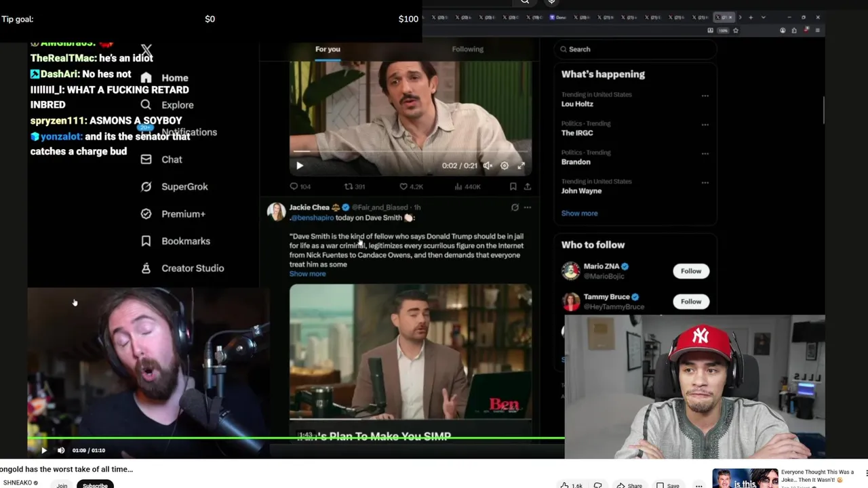Open a new browser tab with plus

pos(751,17)
